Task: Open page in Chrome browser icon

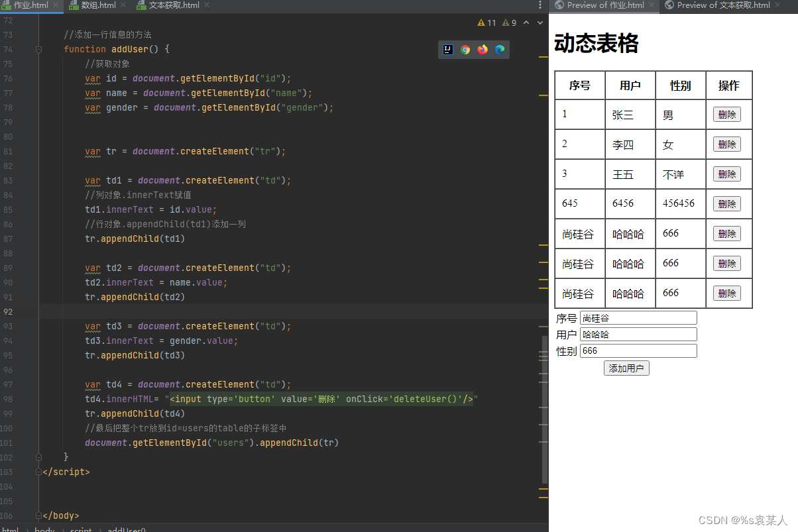Action: (465, 50)
